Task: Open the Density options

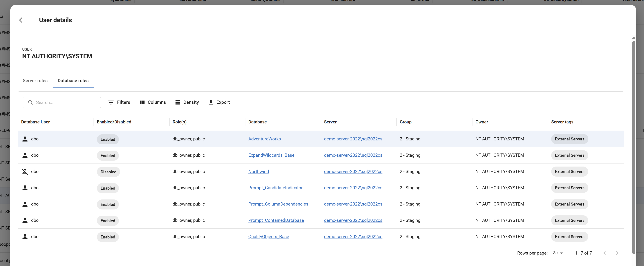Action: (x=187, y=103)
